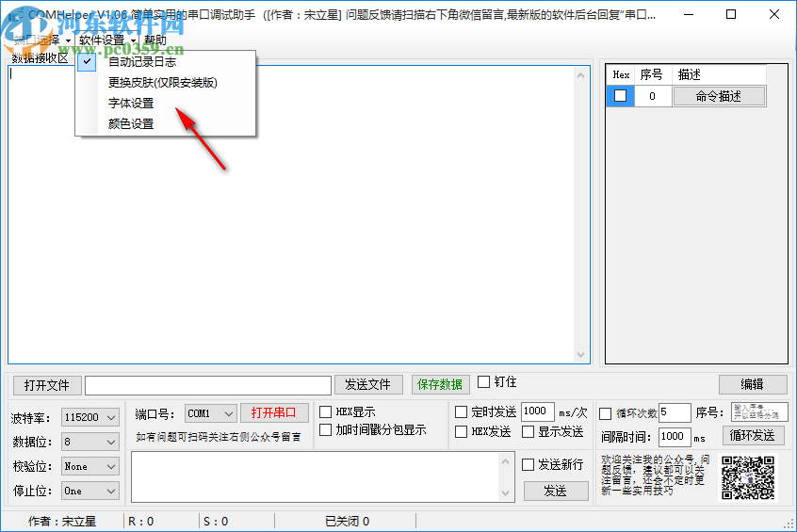The height and width of the screenshot is (532, 797).
Task: Open the 端口选择 menu
Action: tap(41, 40)
